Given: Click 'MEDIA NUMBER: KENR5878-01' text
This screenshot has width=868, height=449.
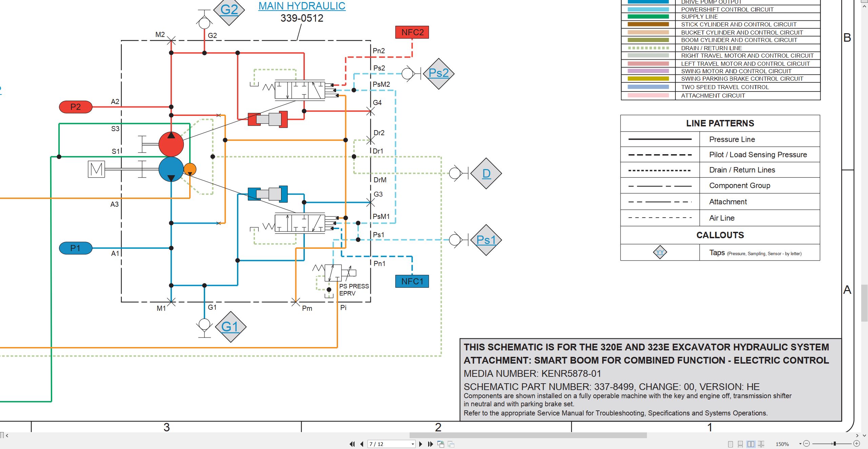Looking at the screenshot, I should (532, 373).
